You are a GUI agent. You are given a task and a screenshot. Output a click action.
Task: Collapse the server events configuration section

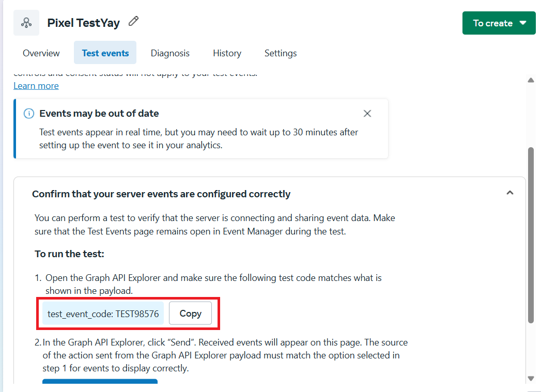click(x=510, y=193)
